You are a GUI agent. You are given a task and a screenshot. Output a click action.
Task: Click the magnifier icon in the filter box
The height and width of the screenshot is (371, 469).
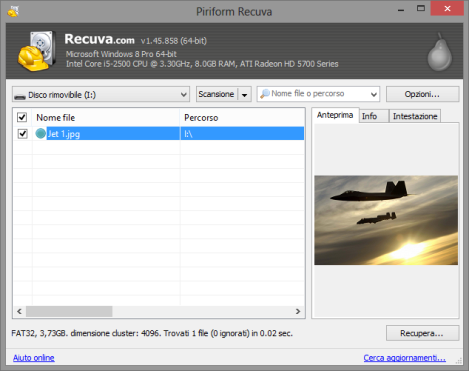(x=265, y=94)
